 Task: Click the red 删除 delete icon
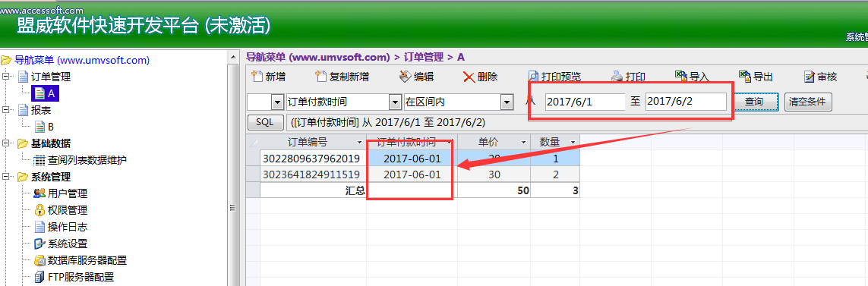(x=469, y=77)
